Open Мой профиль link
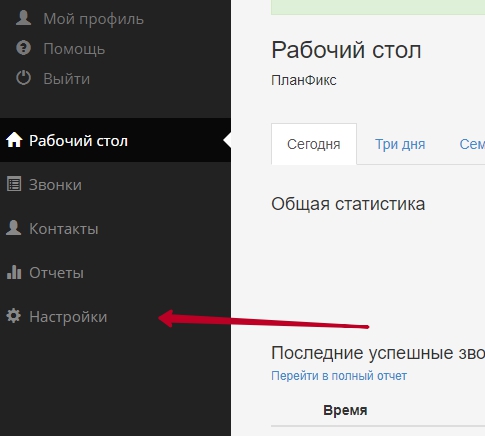This screenshot has width=485, height=436. tap(93, 19)
